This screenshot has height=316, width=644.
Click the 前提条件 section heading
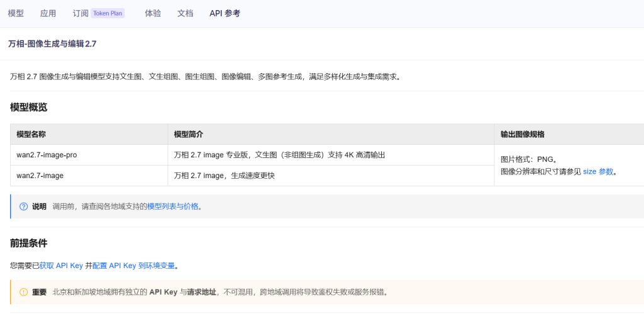pos(28,243)
